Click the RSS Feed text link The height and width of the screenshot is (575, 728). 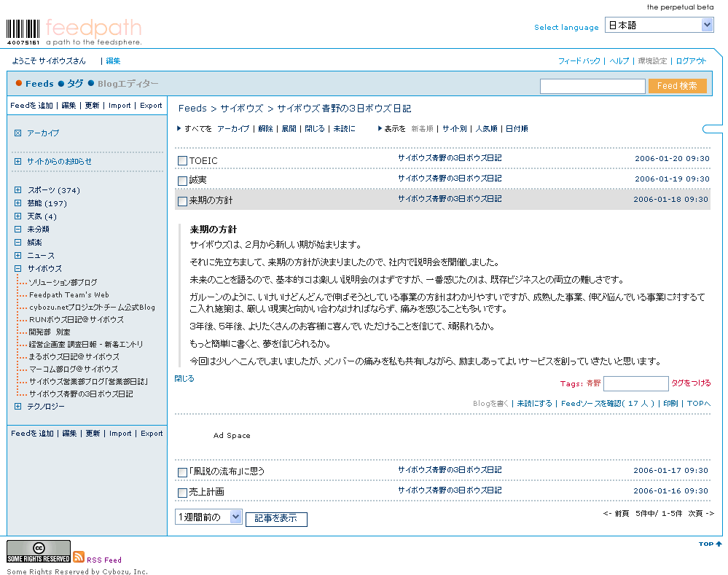[x=104, y=560]
